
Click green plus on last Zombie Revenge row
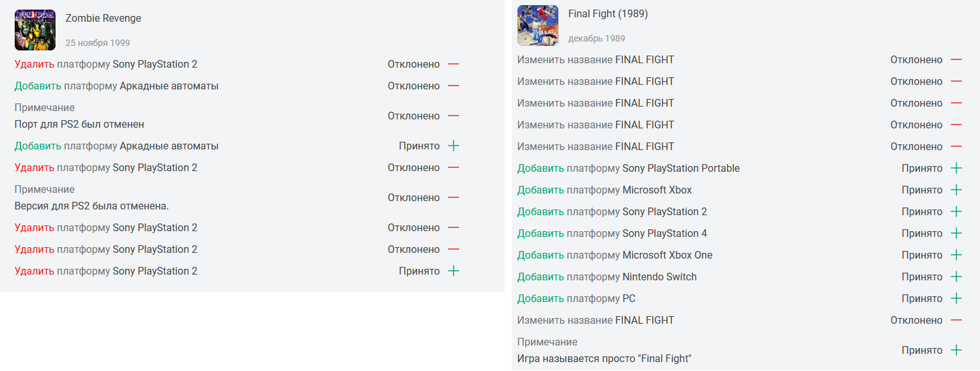tap(454, 271)
